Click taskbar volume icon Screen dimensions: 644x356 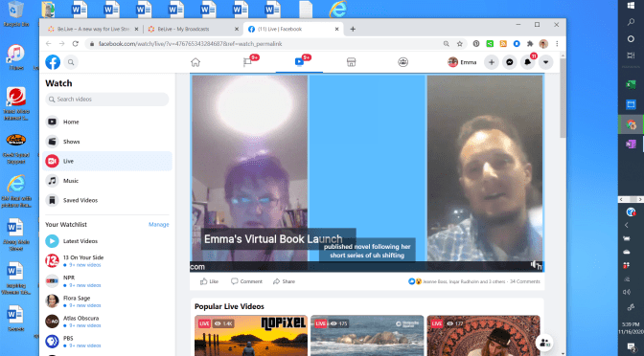tap(627, 292)
